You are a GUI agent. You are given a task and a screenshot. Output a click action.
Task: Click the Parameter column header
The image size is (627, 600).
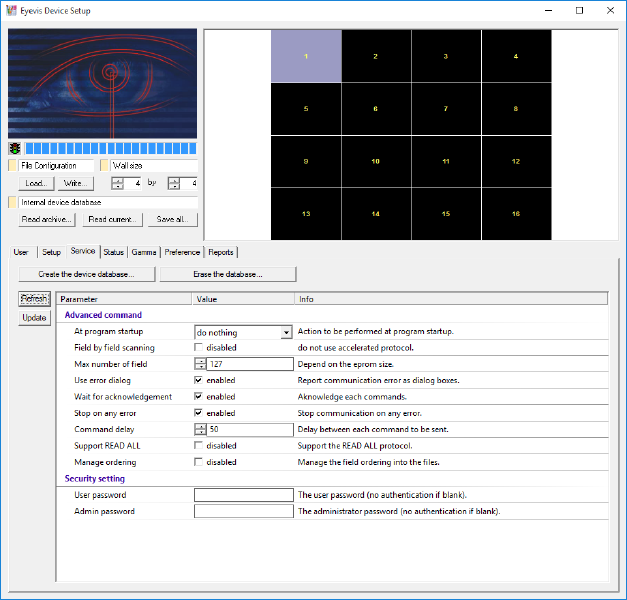pos(124,299)
